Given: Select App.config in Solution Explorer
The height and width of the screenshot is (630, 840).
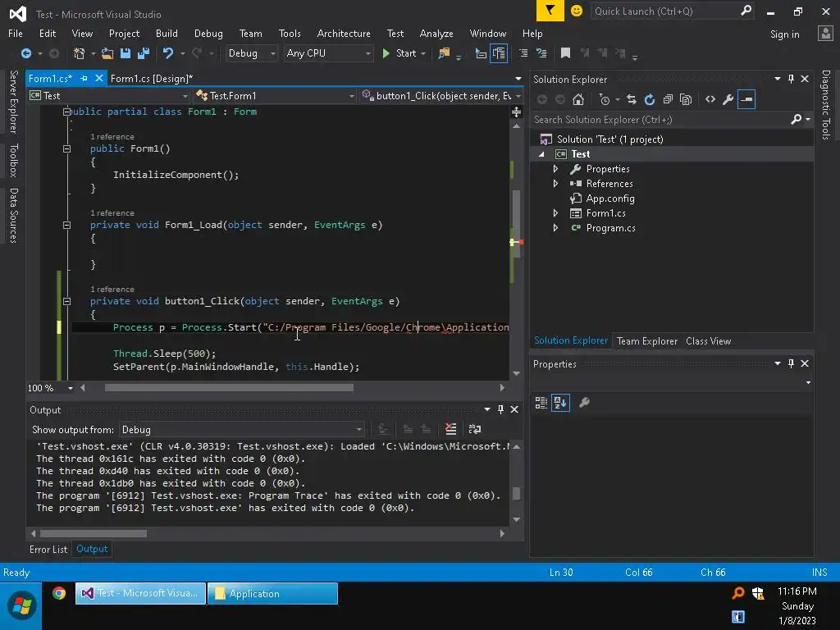Looking at the screenshot, I should (610, 199).
